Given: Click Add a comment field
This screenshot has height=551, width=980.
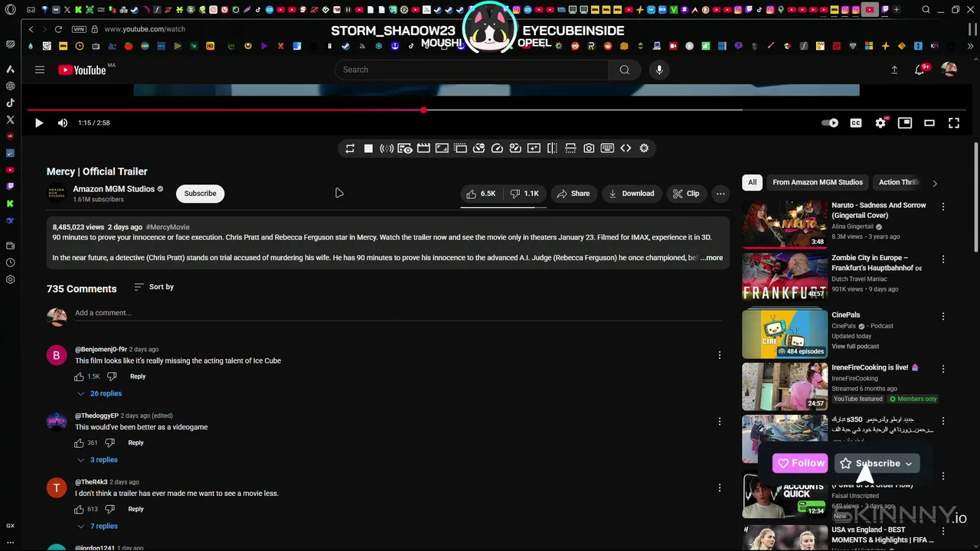Looking at the screenshot, I should coord(398,313).
